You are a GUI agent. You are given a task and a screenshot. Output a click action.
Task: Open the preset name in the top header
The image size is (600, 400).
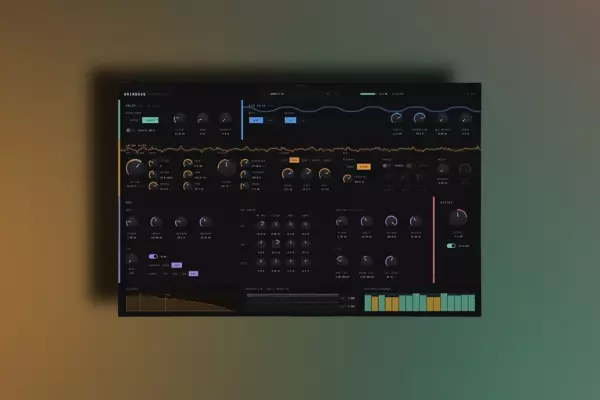[x=277, y=94]
